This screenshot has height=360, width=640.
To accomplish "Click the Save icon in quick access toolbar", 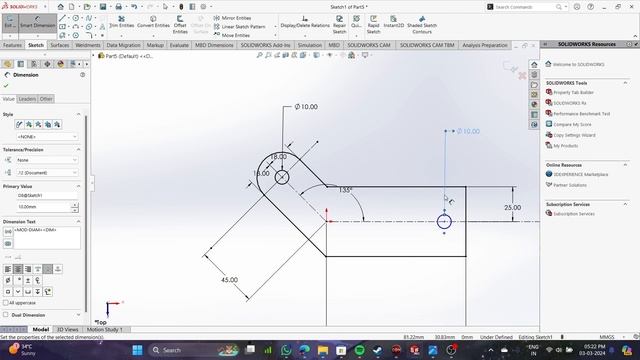I will [x=103, y=7].
